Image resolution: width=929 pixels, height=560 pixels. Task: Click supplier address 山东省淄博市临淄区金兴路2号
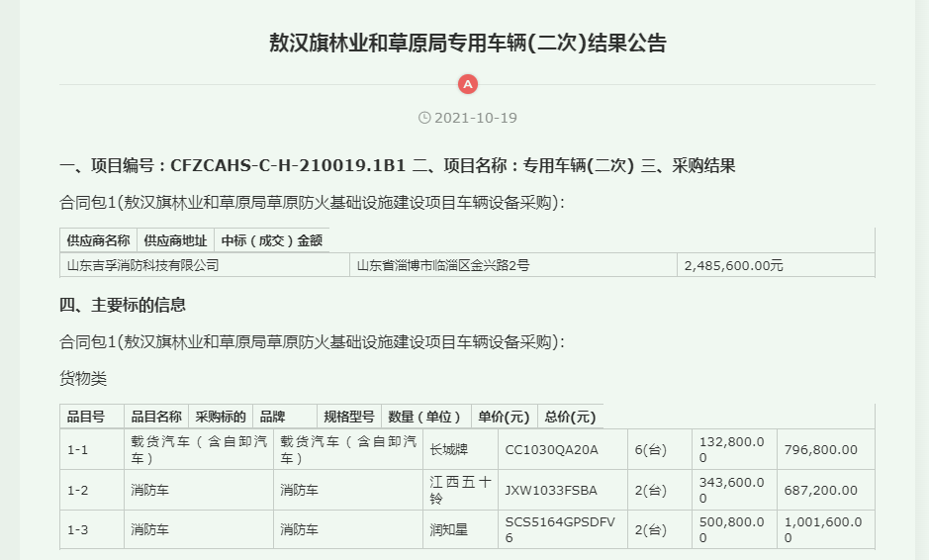(442, 265)
